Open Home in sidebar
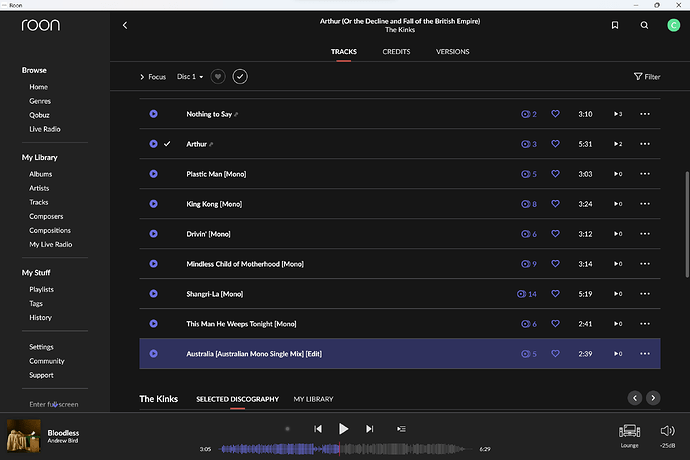This screenshot has width=690, height=460. (x=39, y=87)
